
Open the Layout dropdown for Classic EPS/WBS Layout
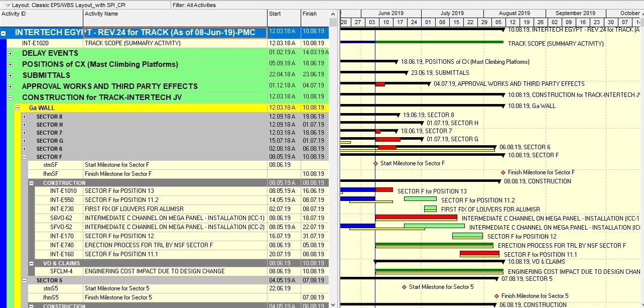point(9,5)
